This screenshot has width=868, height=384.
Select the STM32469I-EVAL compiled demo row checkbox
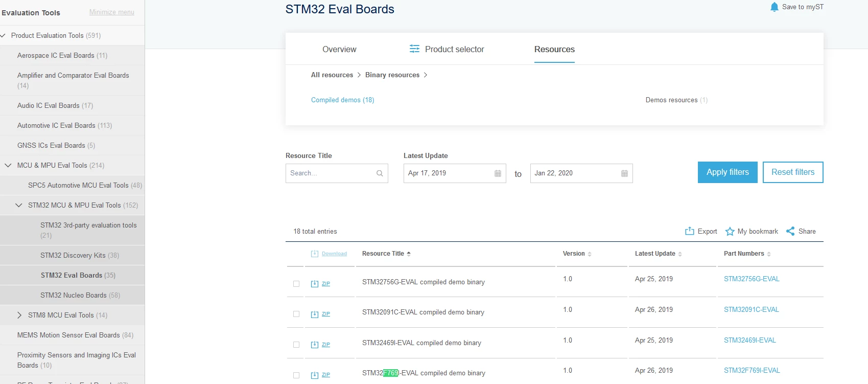[x=296, y=345]
